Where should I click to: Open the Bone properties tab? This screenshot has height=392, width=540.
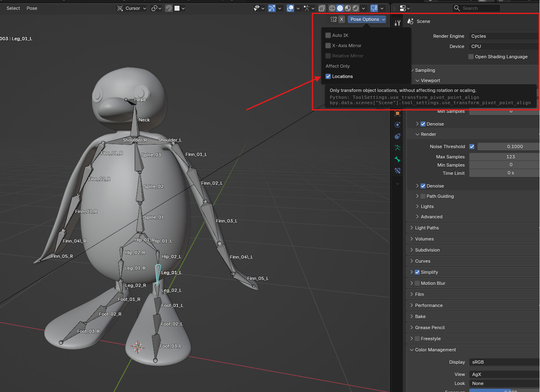click(x=397, y=159)
